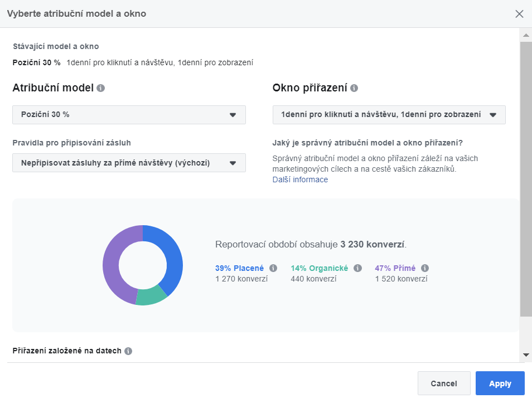Select the 47% Přímé label

pyautogui.click(x=395, y=268)
